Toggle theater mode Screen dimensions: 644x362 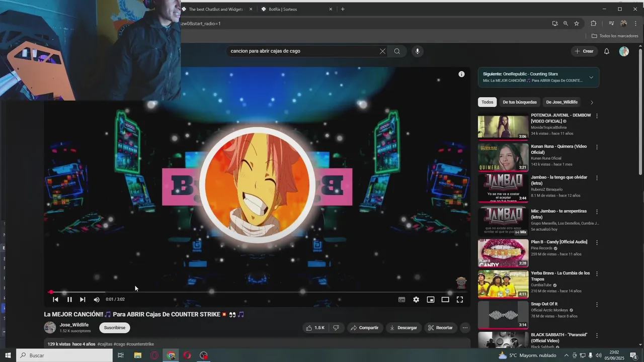445,300
